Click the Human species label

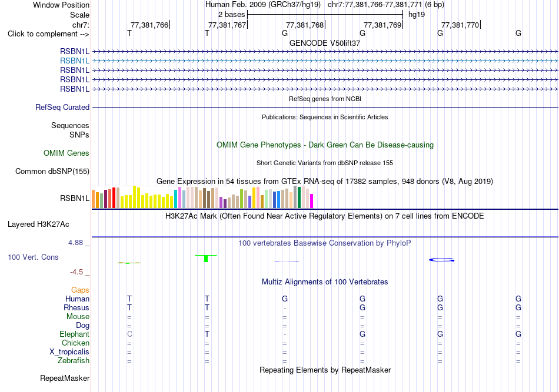click(x=77, y=299)
